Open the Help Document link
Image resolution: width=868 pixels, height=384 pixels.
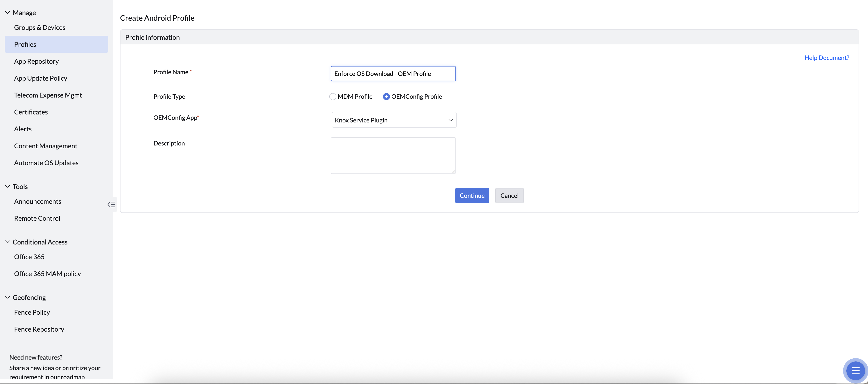[x=826, y=58]
